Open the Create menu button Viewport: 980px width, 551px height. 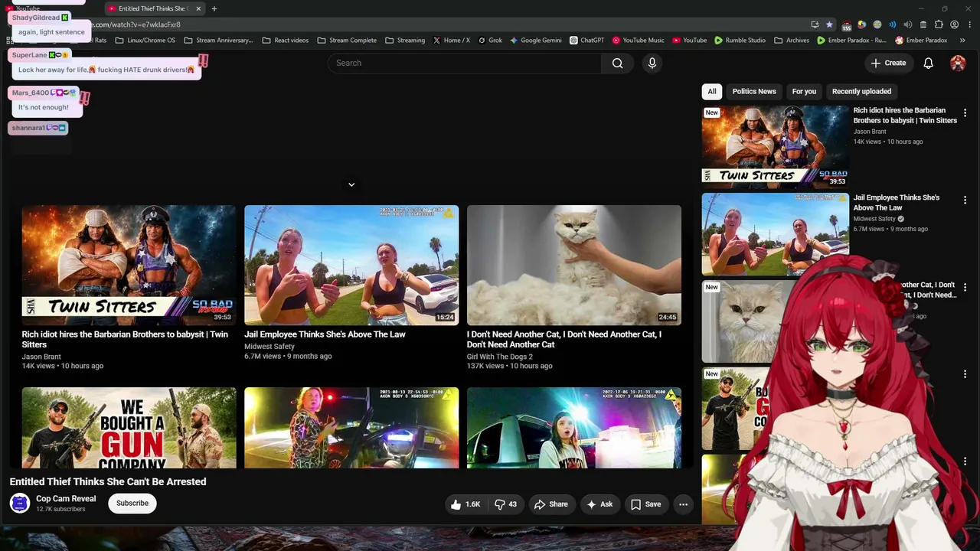click(888, 63)
